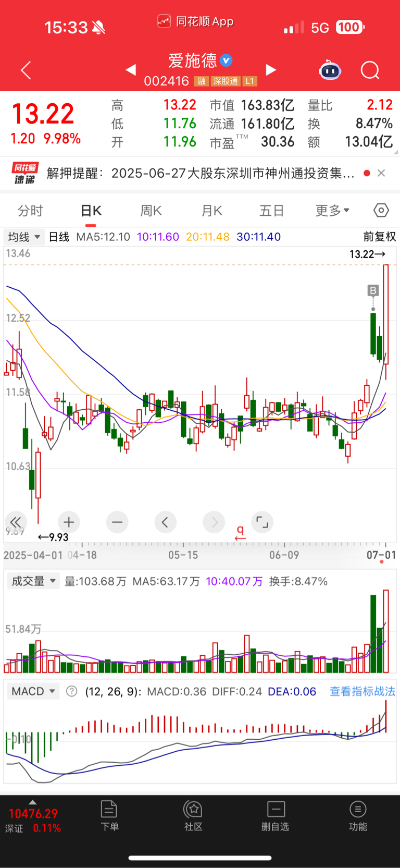The width and height of the screenshot is (400, 868).
Task: Tap the L1 level tag
Action: pos(250,81)
